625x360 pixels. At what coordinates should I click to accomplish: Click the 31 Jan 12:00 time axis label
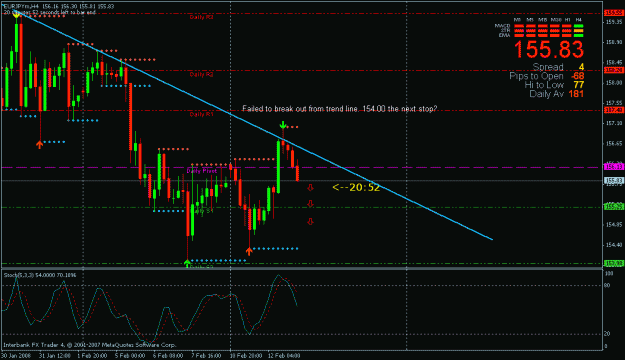tap(55, 356)
